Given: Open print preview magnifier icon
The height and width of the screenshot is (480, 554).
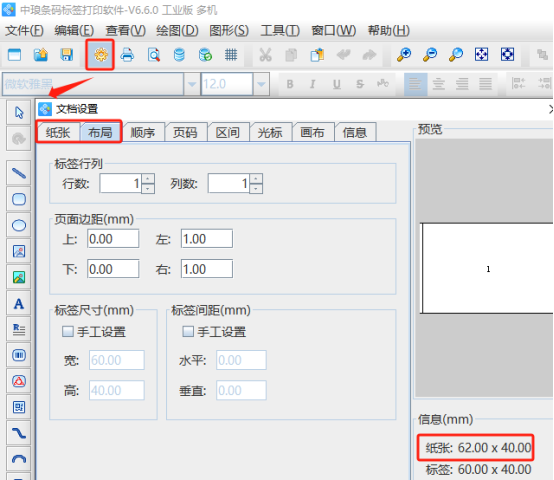Looking at the screenshot, I should (x=153, y=55).
